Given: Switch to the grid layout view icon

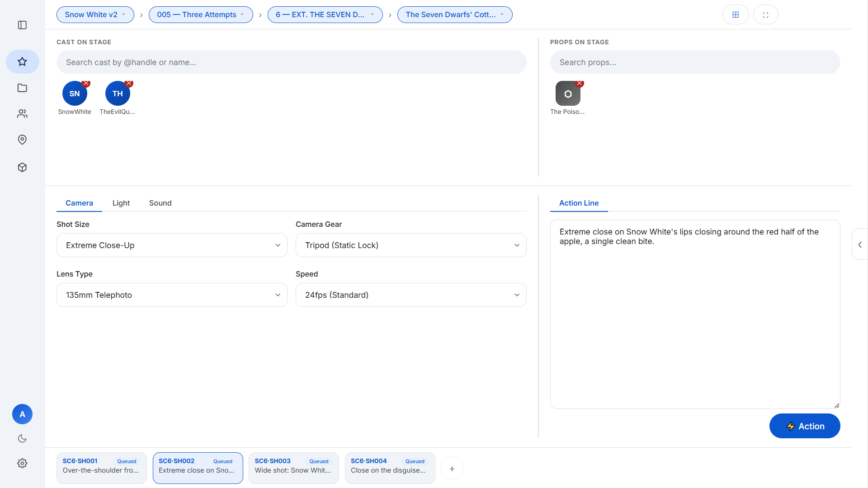Looking at the screenshot, I should (736, 15).
